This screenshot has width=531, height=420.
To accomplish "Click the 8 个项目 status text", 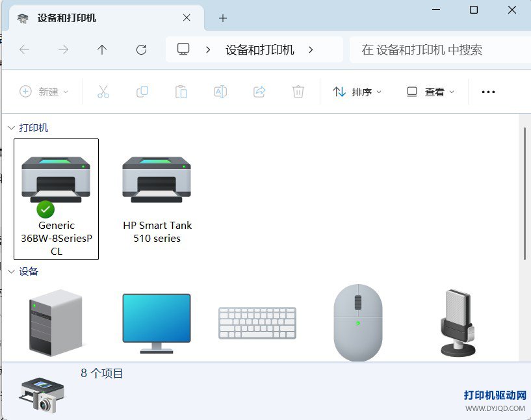I will pyautogui.click(x=101, y=373).
